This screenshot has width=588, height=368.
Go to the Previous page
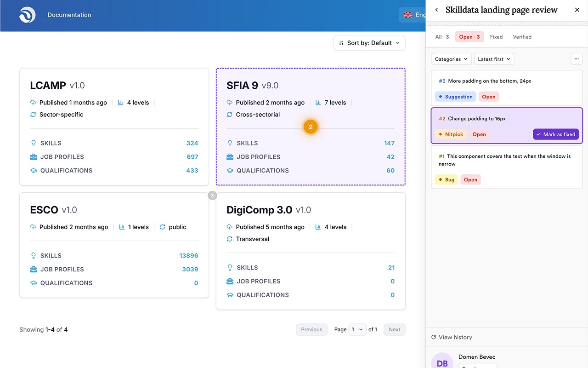click(x=312, y=329)
